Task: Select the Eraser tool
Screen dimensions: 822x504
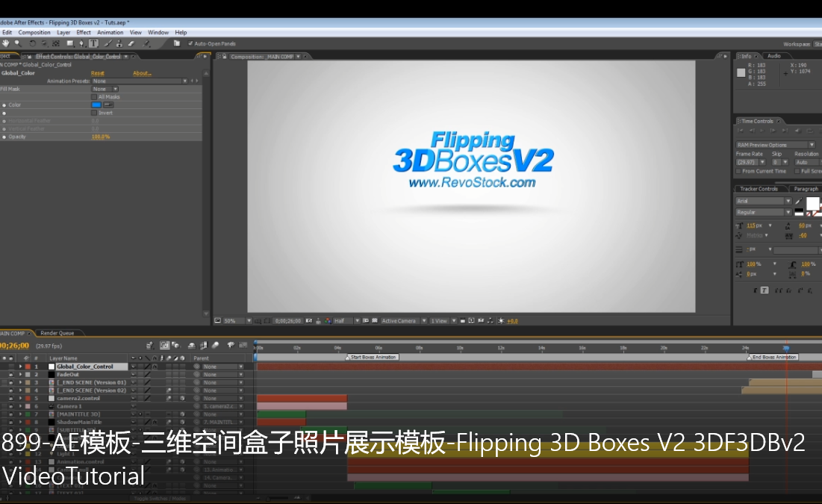Action: tap(131, 43)
